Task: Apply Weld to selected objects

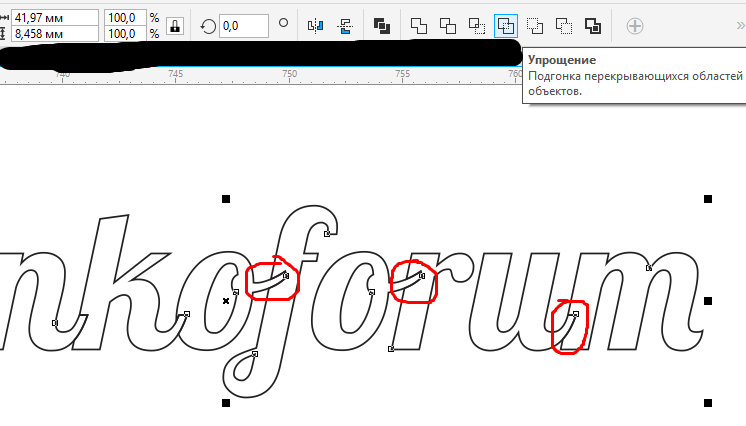Action: click(419, 25)
